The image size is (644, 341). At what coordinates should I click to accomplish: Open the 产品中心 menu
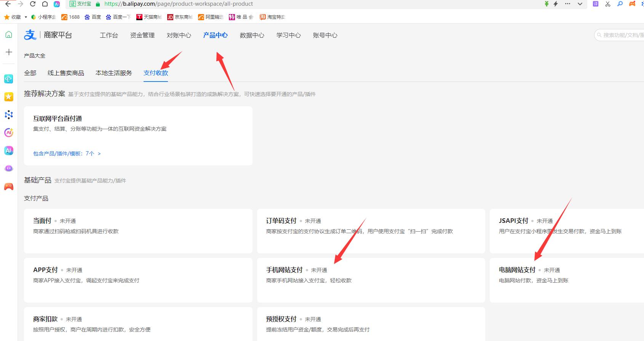pyautogui.click(x=216, y=35)
